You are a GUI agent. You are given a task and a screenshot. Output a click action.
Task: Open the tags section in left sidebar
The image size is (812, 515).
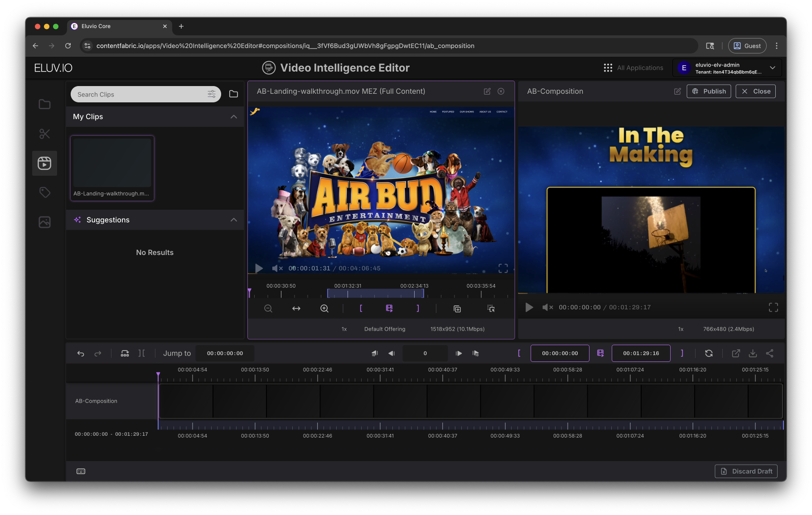pyautogui.click(x=44, y=193)
